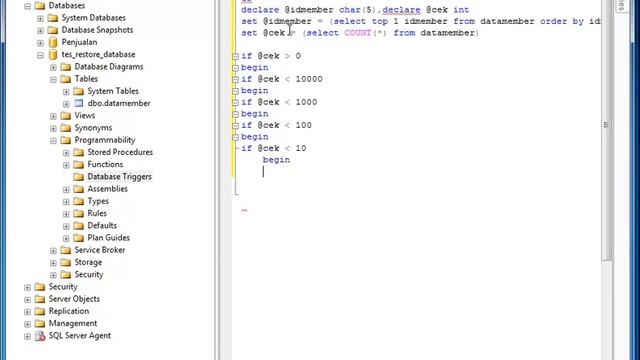Expand the Replication node
The height and width of the screenshot is (360, 640).
click(27, 312)
